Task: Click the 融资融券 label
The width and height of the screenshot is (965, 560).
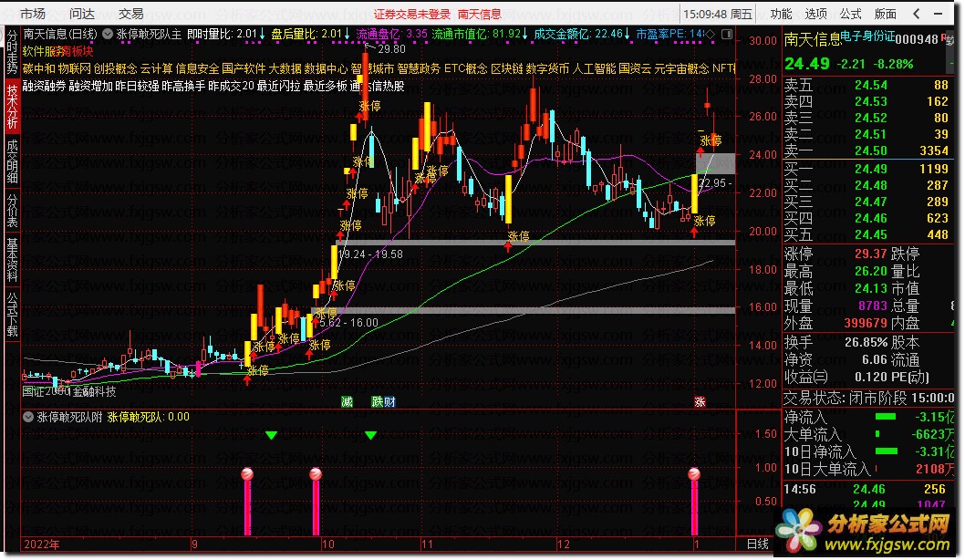Action: tap(45, 86)
